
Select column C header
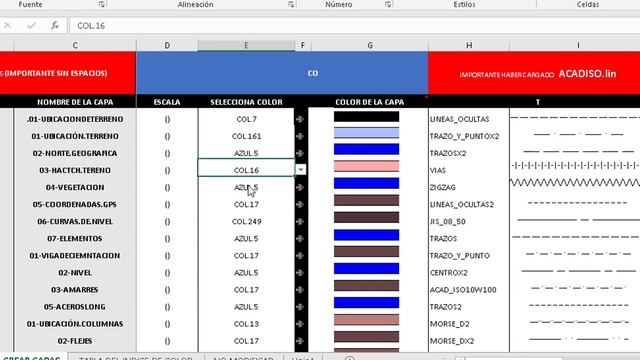(x=75, y=45)
